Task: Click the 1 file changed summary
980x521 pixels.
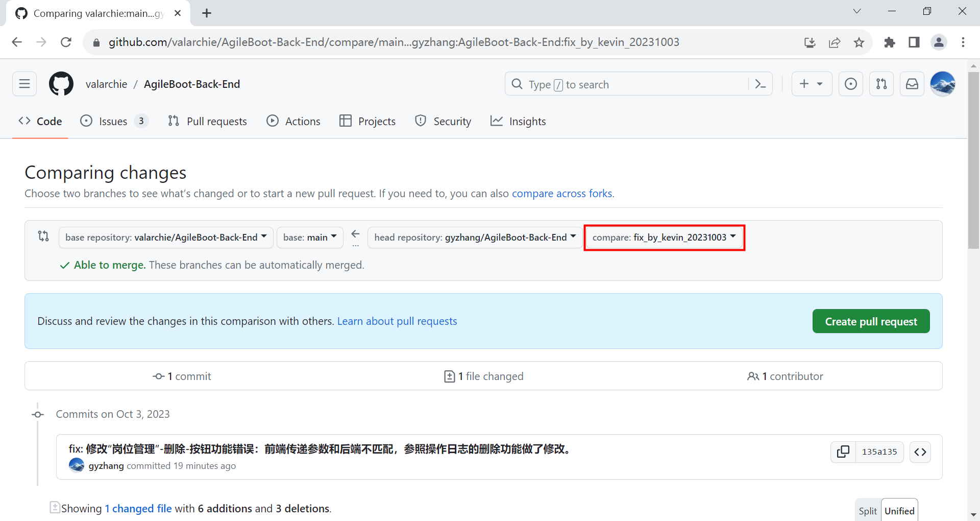Action: coord(484,376)
